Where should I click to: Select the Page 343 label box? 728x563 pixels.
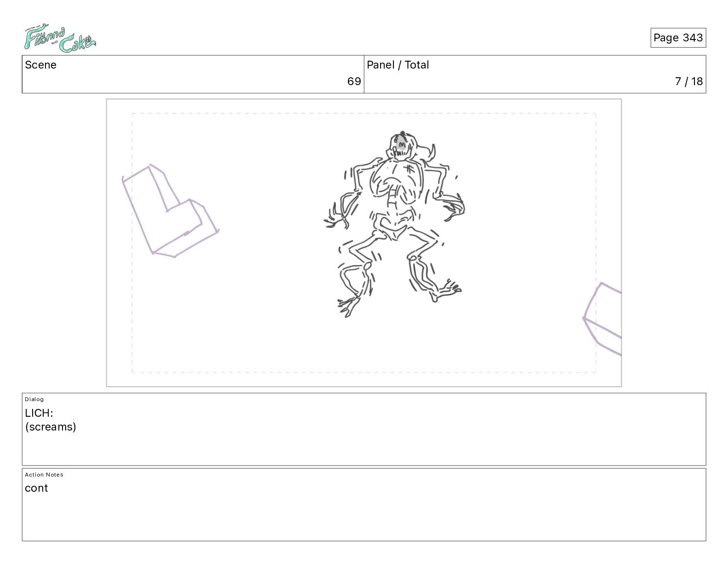click(678, 38)
